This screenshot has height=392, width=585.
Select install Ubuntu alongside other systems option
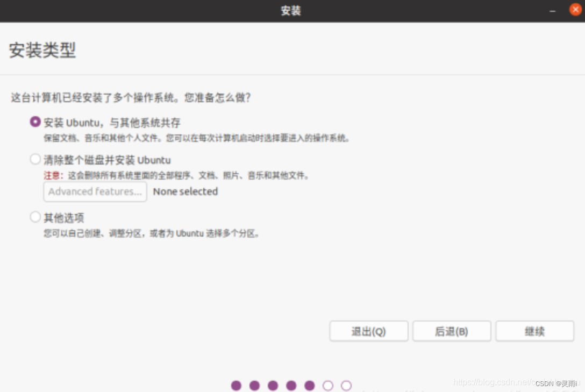pyautogui.click(x=35, y=122)
